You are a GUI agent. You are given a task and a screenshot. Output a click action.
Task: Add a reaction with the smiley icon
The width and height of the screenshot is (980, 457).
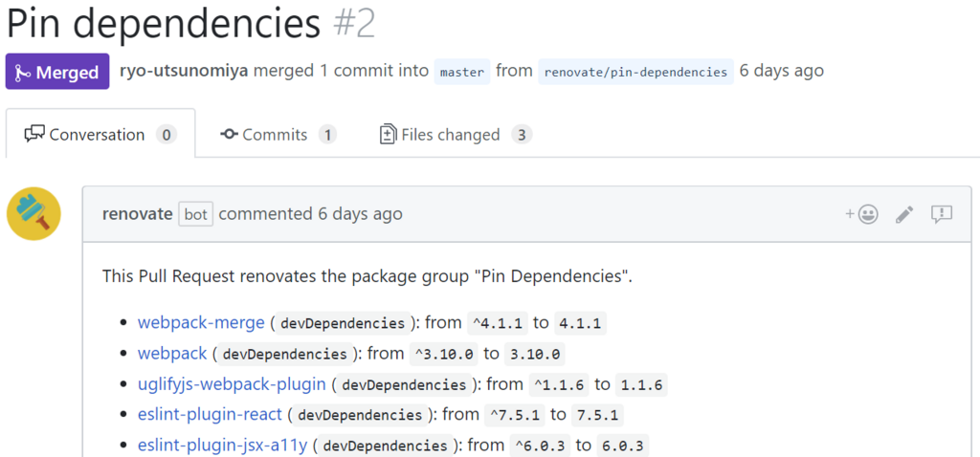[862, 214]
